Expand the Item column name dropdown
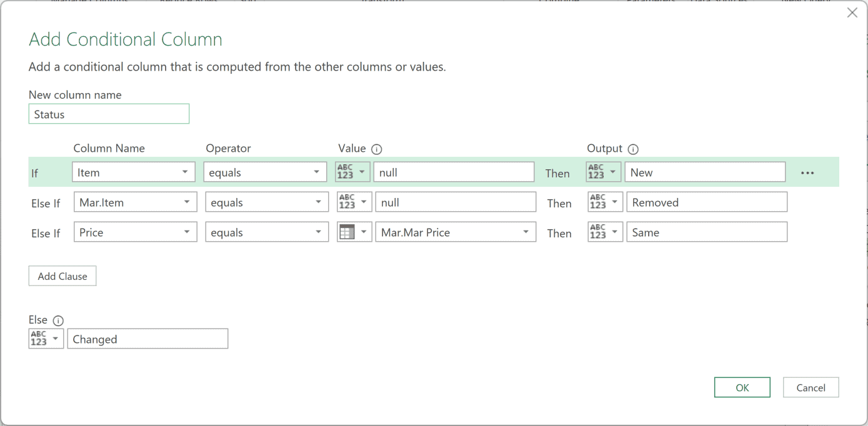Screen dimensions: 868x426 (133, 172)
